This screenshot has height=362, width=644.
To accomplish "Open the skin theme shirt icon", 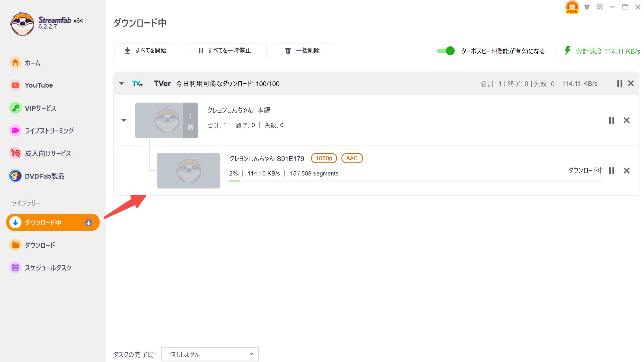I will [587, 7].
